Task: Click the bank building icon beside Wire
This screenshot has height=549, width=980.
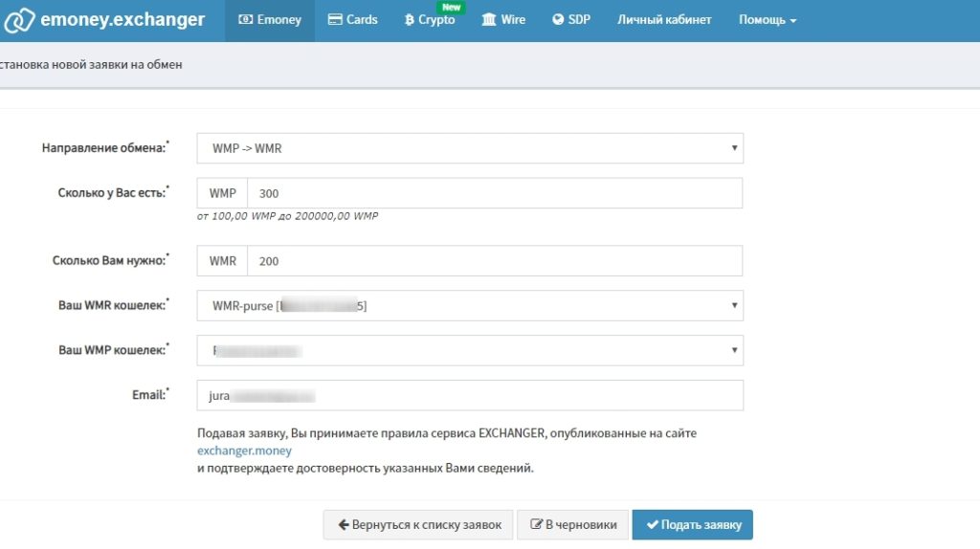Action: (x=489, y=20)
